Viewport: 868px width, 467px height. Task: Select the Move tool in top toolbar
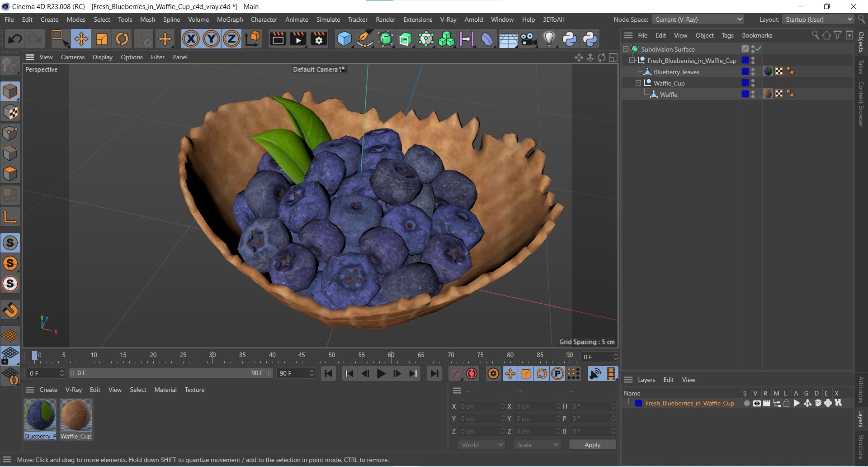[x=81, y=39]
